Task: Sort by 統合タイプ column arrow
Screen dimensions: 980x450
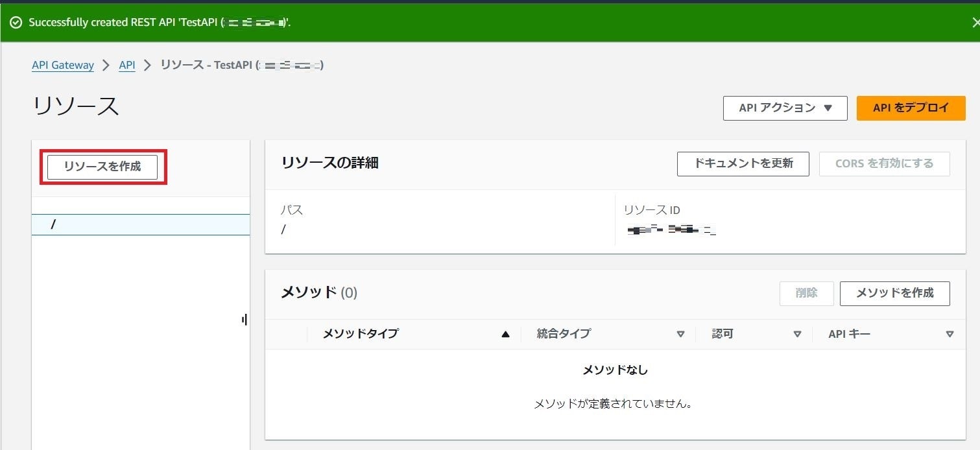Action: pos(680,335)
